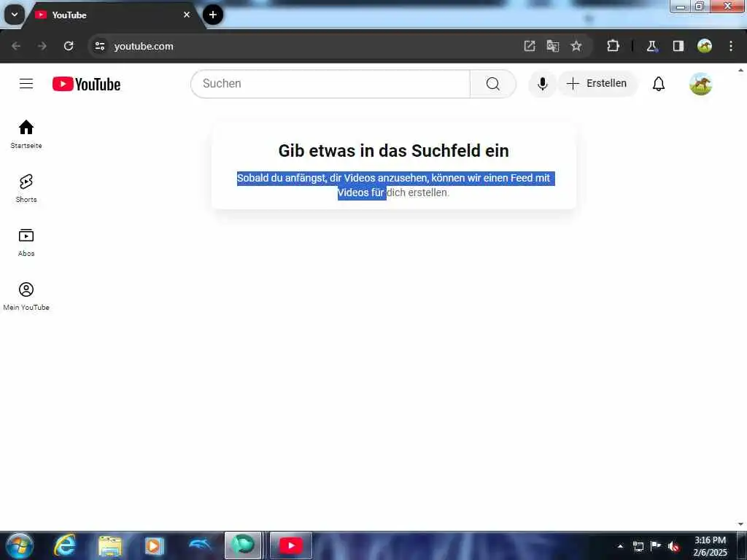Open Shorts from the sidebar

pyautogui.click(x=26, y=188)
